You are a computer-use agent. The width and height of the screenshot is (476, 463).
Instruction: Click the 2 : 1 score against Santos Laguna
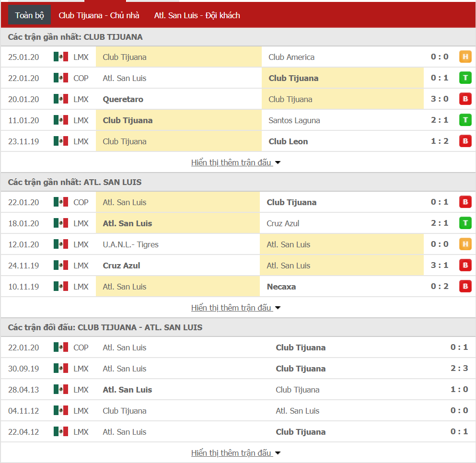click(440, 120)
